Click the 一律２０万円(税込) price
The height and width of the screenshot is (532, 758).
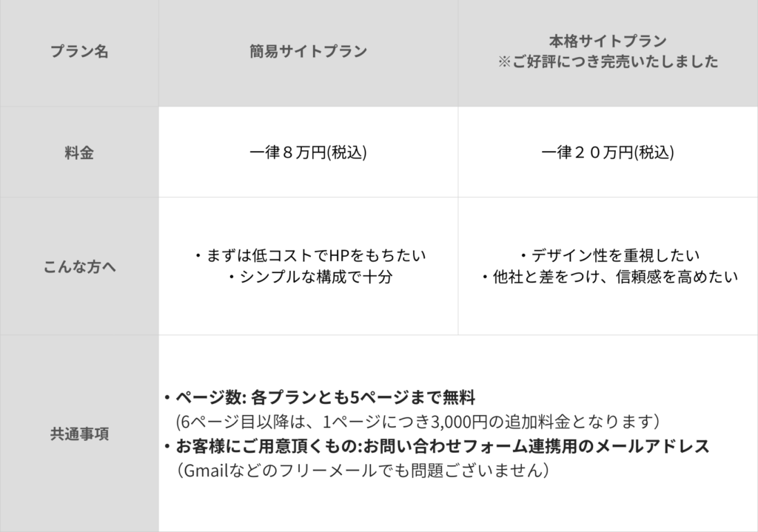coord(608,153)
